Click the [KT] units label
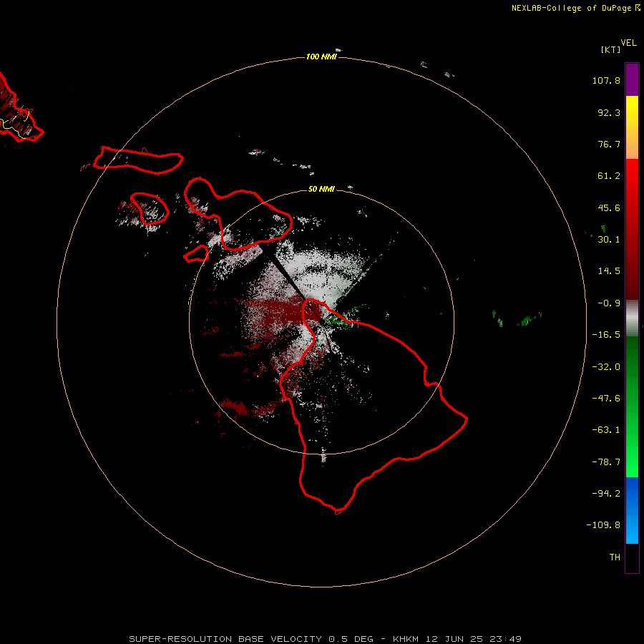Image resolution: width=644 pixels, height=644 pixels. coord(610,49)
